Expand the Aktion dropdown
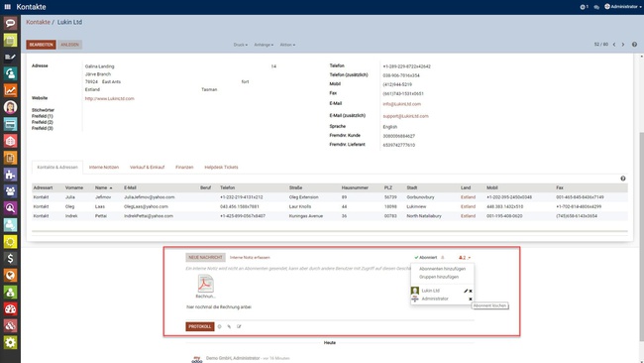 pos(287,45)
